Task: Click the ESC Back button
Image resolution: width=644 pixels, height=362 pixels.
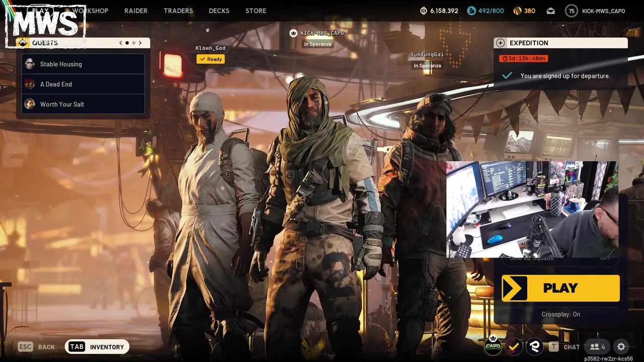Action: [x=36, y=347]
